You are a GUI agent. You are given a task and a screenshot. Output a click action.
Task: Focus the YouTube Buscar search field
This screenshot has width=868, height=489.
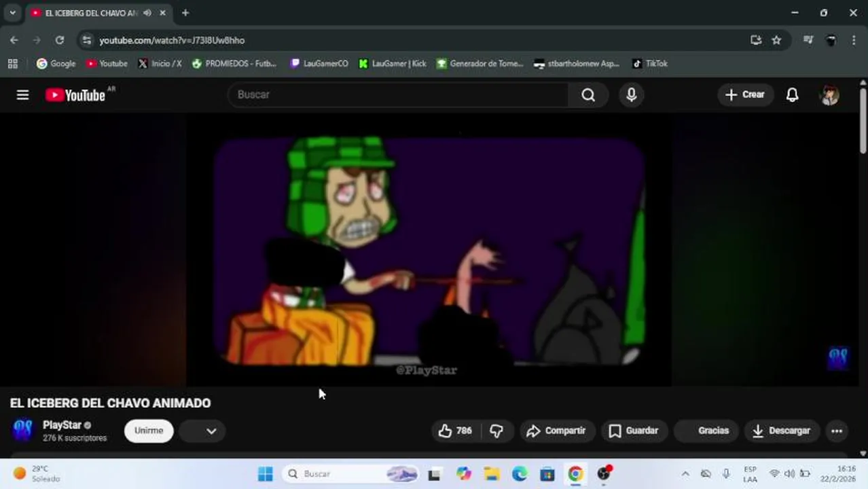pyautogui.click(x=398, y=95)
